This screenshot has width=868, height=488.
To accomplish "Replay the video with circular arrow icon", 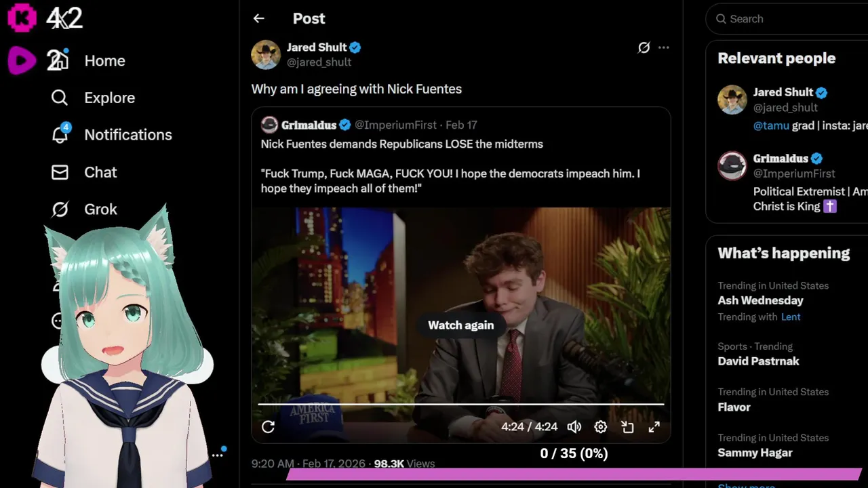I will (x=268, y=427).
